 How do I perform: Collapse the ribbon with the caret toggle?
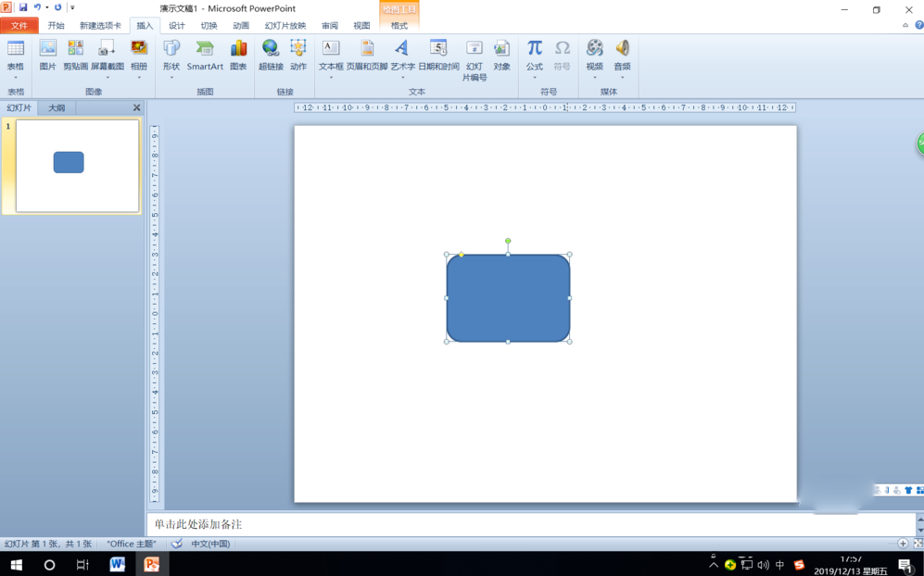pyautogui.click(x=905, y=26)
